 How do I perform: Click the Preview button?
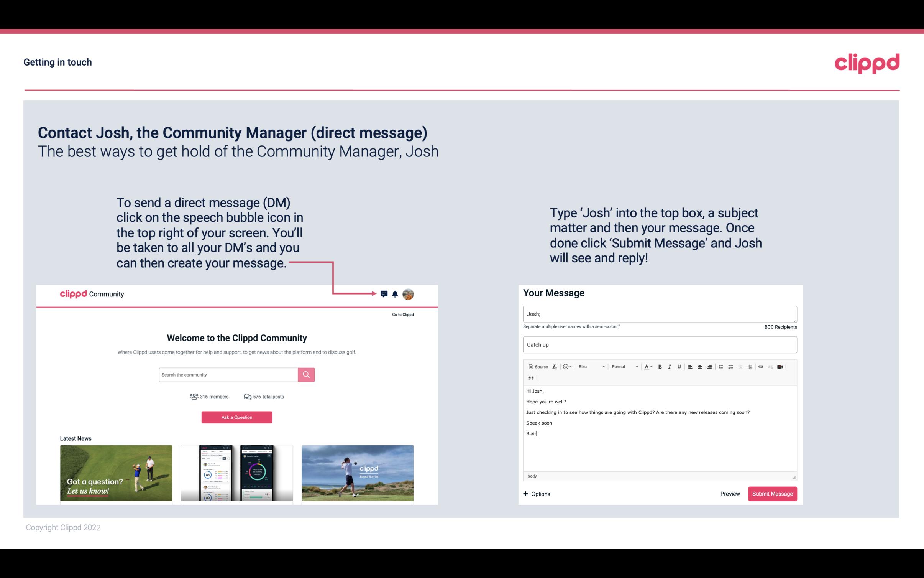click(x=730, y=494)
